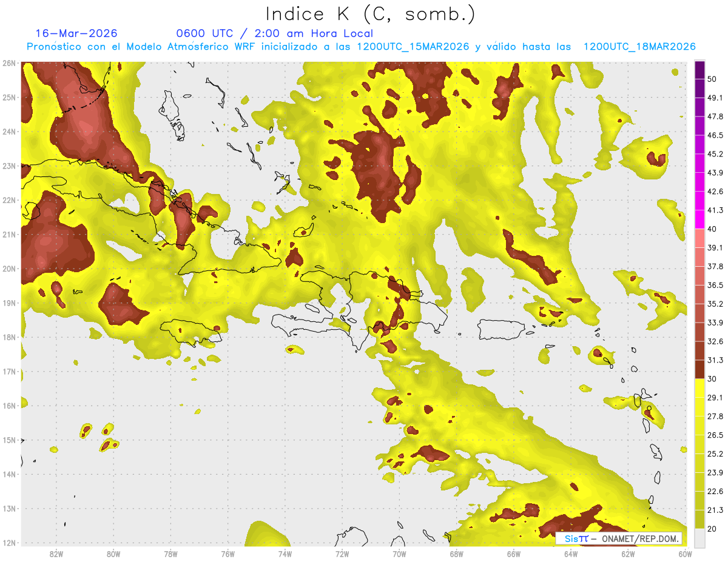
Task: Select the "40" colorbar label
Action: point(712,229)
